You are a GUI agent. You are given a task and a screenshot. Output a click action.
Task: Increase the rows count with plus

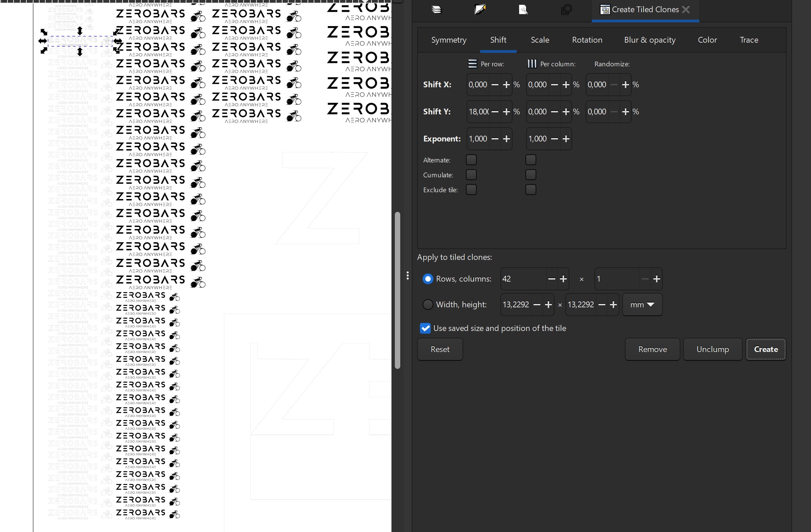[x=563, y=279]
